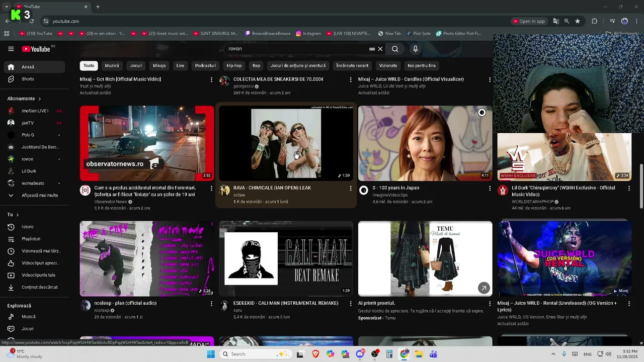Open more options for Juice WRLD Rental mix
Viewport: 644px width, 362px height.
coord(629,304)
